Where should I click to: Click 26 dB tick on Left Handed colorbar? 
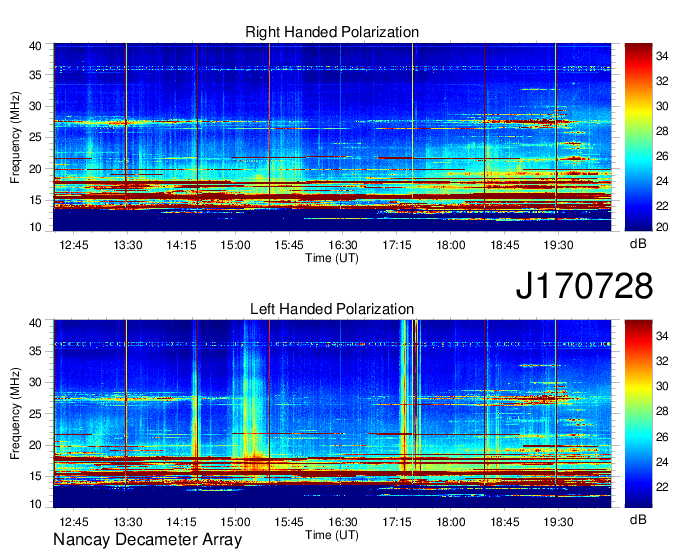pos(662,437)
